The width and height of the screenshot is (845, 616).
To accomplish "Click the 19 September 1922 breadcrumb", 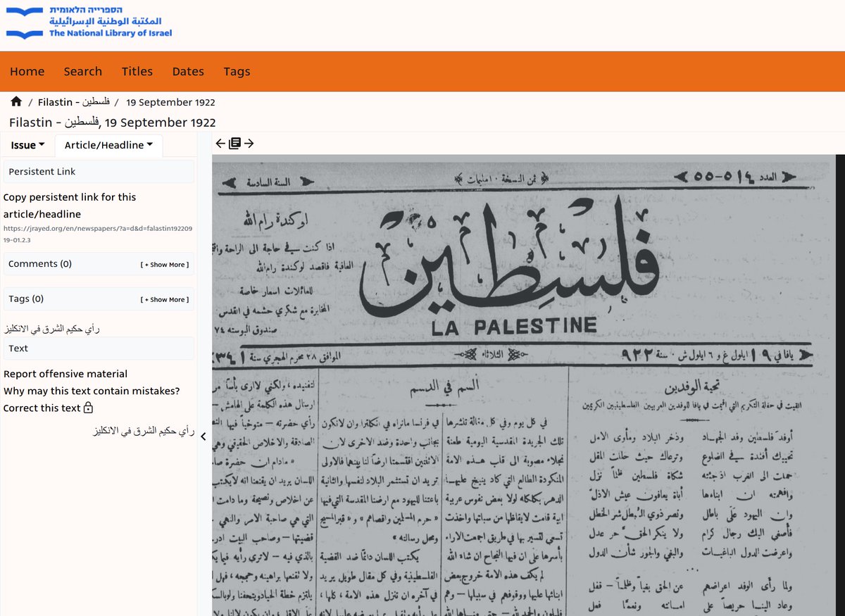I will click(x=171, y=103).
